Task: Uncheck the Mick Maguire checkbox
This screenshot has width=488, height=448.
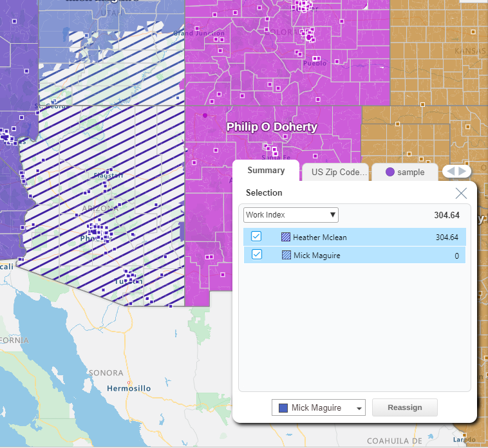Action: (256, 254)
